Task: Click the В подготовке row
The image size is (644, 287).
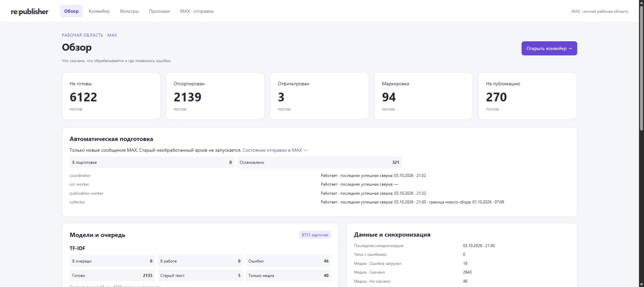Action: pyautogui.click(x=152, y=162)
